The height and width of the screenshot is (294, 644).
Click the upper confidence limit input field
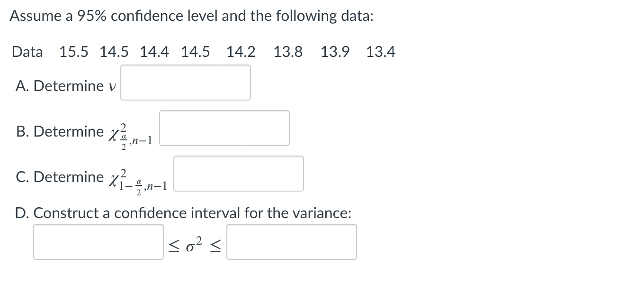(x=291, y=242)
